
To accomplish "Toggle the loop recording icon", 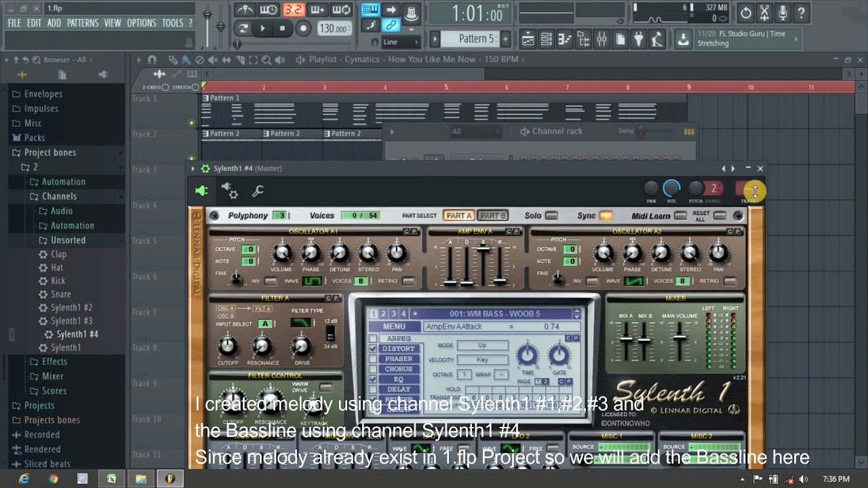I will [x=342, y=9].
